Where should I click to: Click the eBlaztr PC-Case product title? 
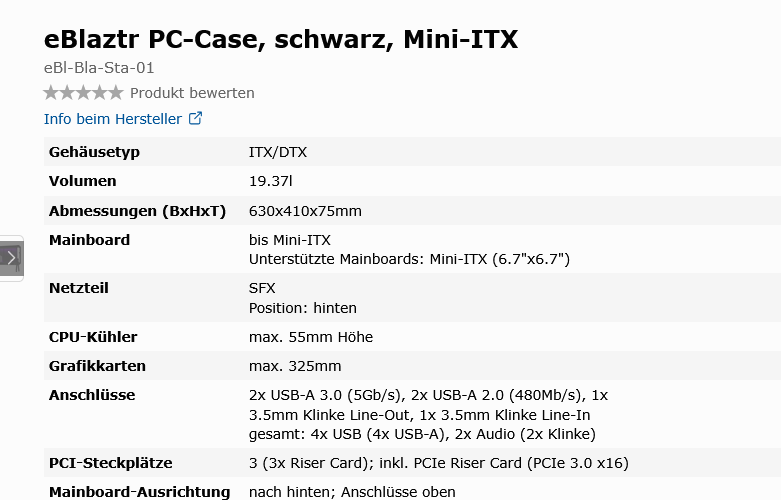click(x=281, y=39)
